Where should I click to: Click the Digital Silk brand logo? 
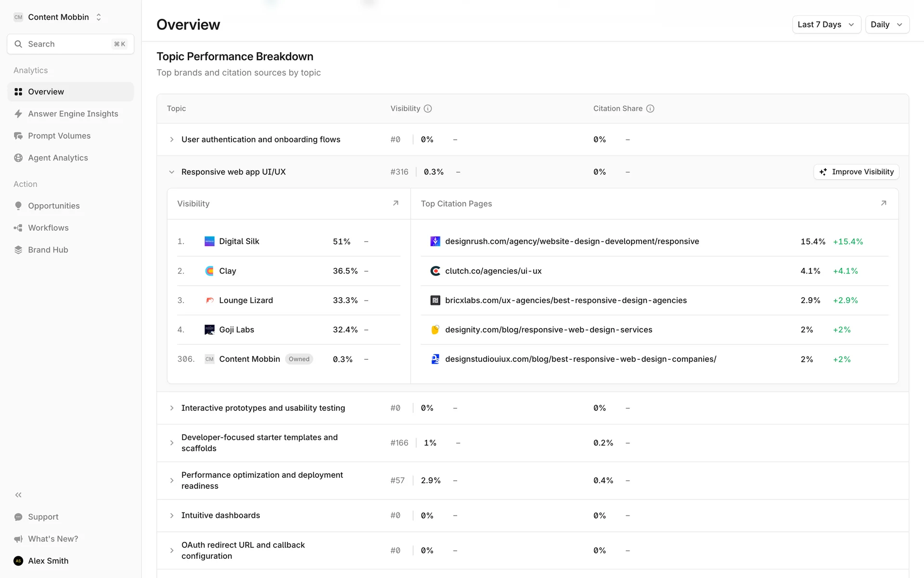point(209,241)
